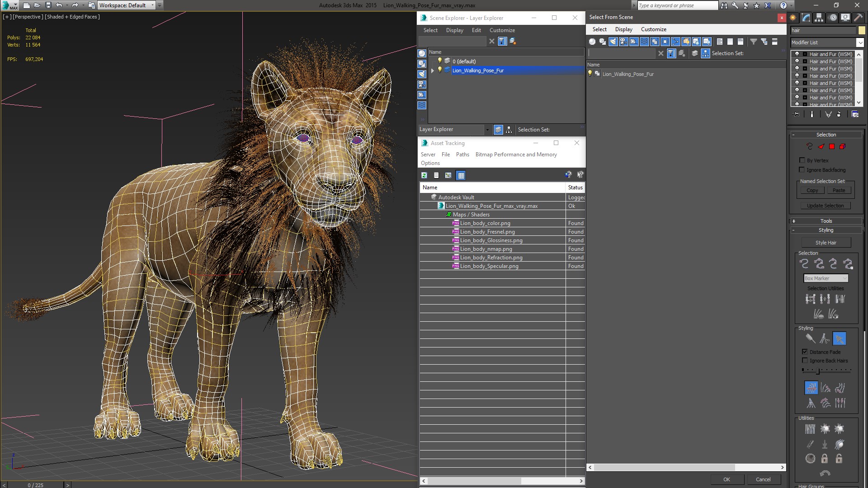Collapse the Selection rollout

[826, 135]
